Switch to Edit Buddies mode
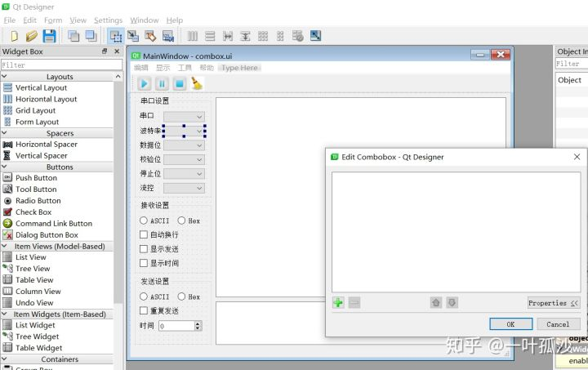 pos(150,36)
